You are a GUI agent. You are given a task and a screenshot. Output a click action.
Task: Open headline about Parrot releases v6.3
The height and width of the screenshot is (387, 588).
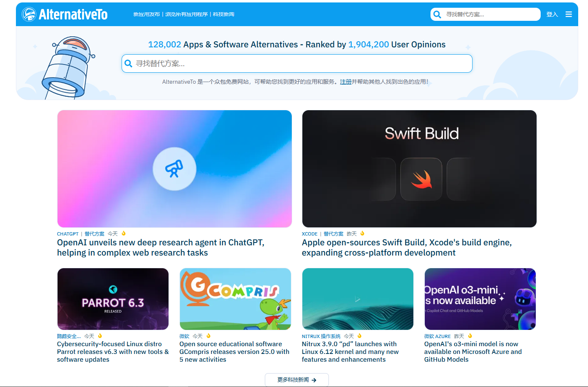(113, 351)
